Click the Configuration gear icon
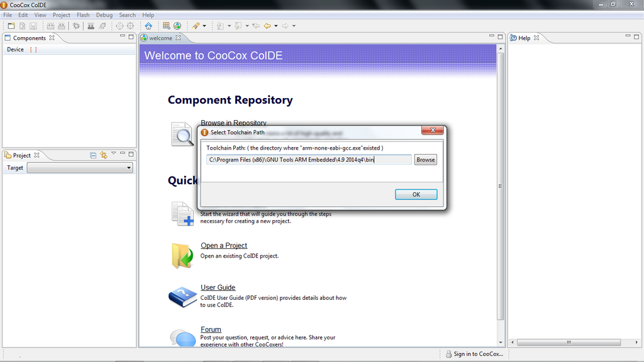Screen dimensions: 644x362 click(130, 26)
